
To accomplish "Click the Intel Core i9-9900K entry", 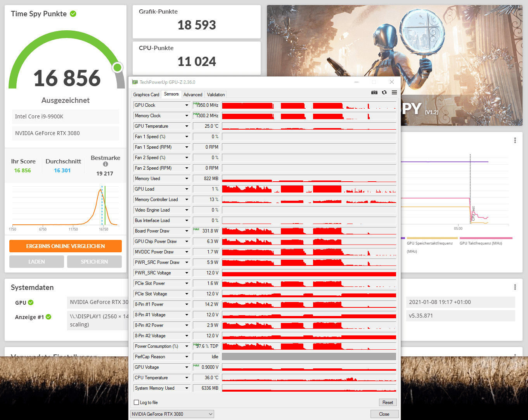I will click(66, 116).
